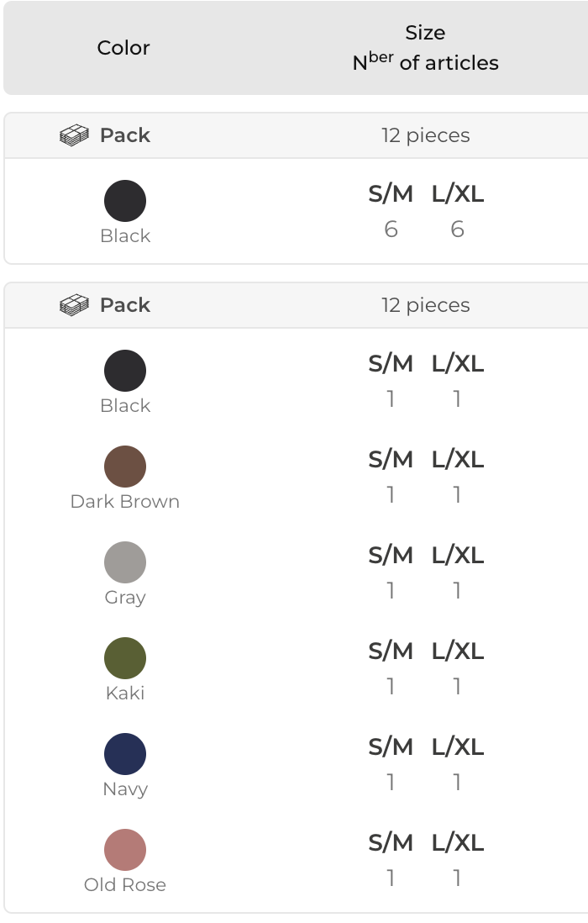Click the L/XL size label in the Gray row
This screenshot has width=588, height=923.
458,556
